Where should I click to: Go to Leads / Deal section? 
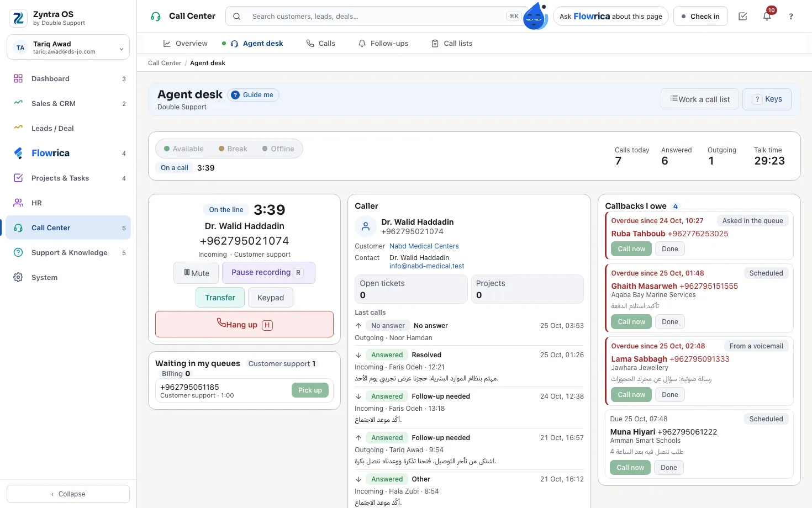[68, 129]
